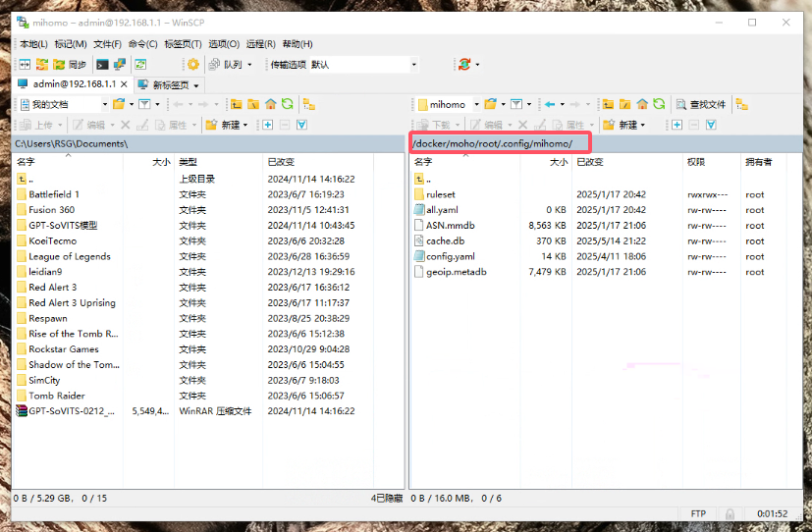This screenshot has height=532, width=812.
Task: Click local panel open directory icon
Action: click(119, 105)
